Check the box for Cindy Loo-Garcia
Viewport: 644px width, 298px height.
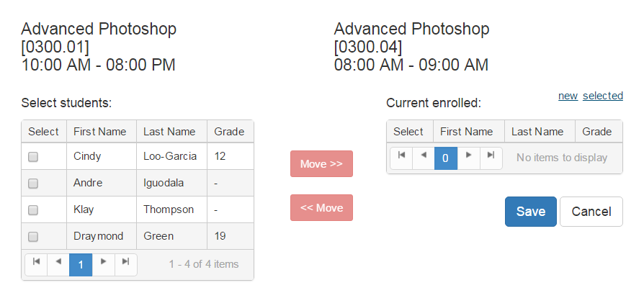(33, 157)
